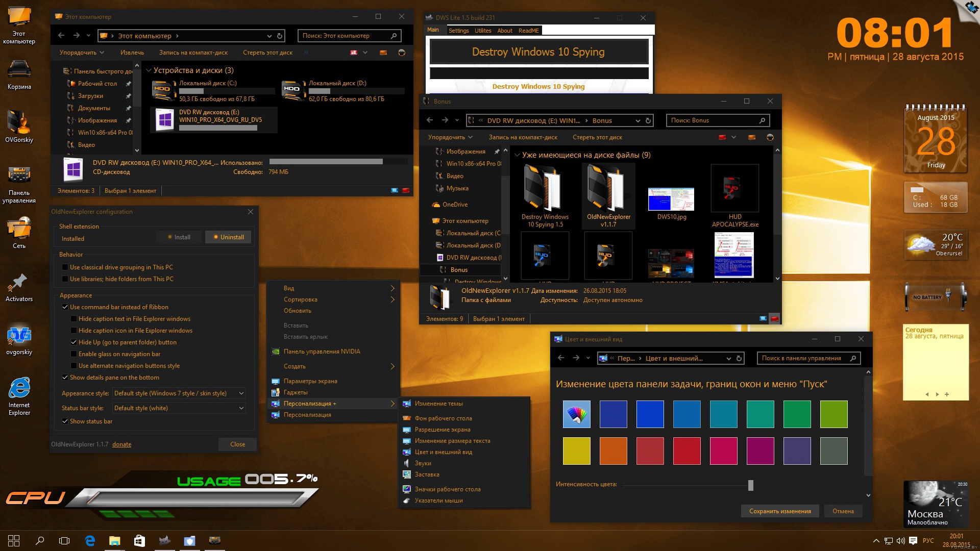The height and width of the screenshot is (551, 980).
Task: Select DVD RW дисковод (E:) drive
Action: coord(214,120)
